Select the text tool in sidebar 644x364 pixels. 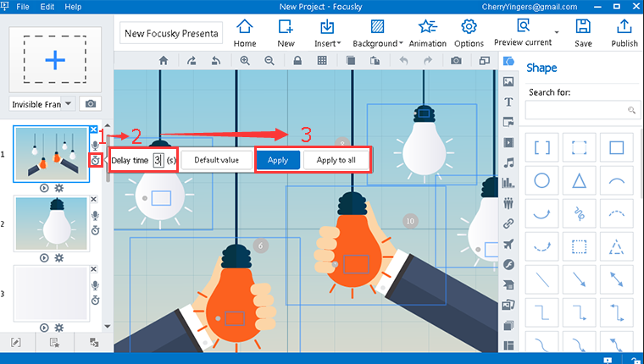pos(508,102)
